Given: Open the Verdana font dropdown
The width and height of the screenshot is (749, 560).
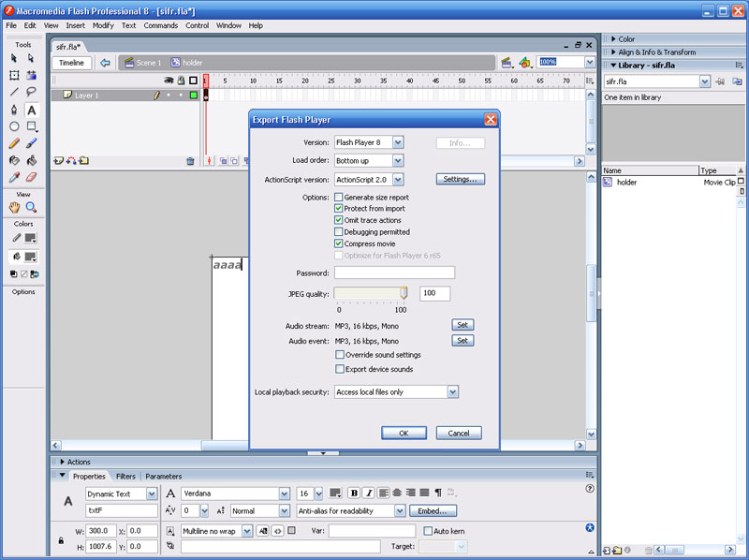Looking at the screenshot, I should (285, 494).
